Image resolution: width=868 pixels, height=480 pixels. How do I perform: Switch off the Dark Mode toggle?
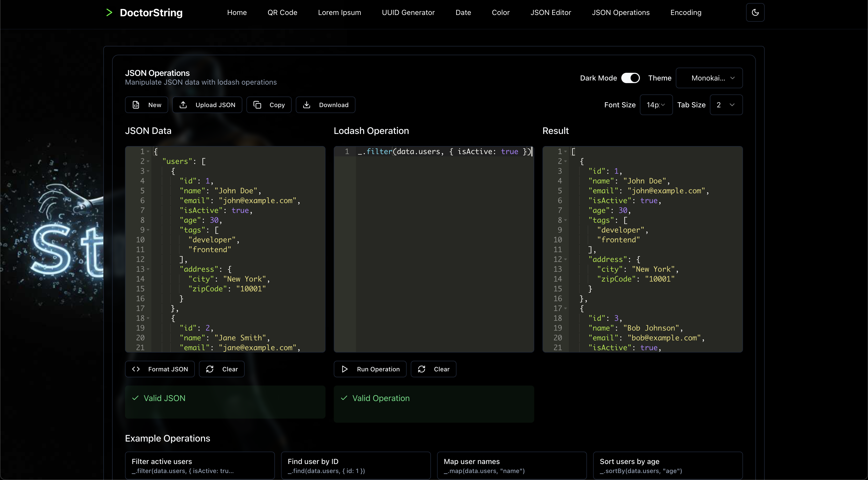click(630, 78)
